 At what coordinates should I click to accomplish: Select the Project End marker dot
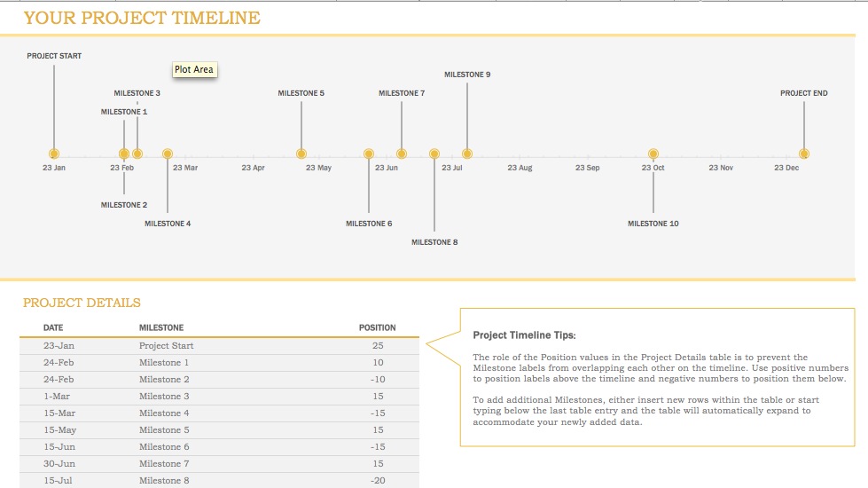(x=804, y=154)
